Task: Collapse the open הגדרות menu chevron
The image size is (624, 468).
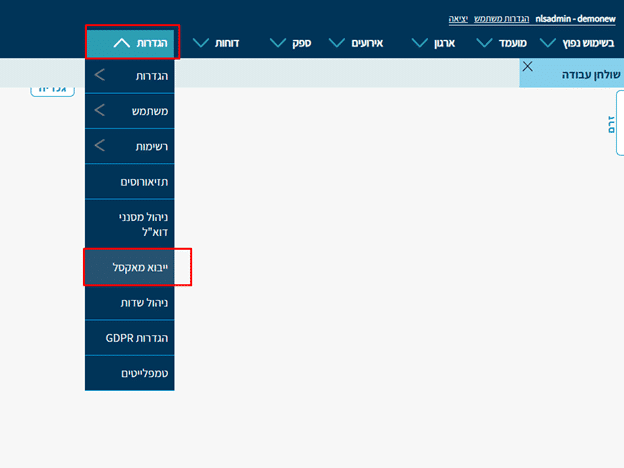Action: pyautogui.click(x=121, y=43)
